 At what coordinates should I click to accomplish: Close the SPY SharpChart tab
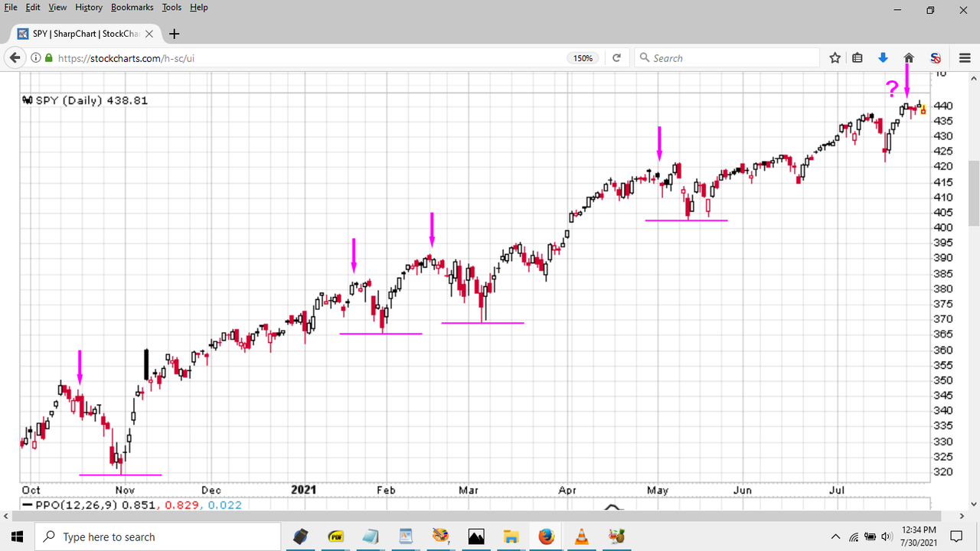tap(149, 34)
